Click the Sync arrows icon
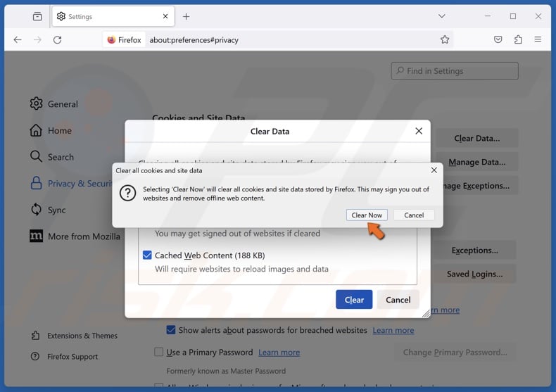 (x=36, y=210)
